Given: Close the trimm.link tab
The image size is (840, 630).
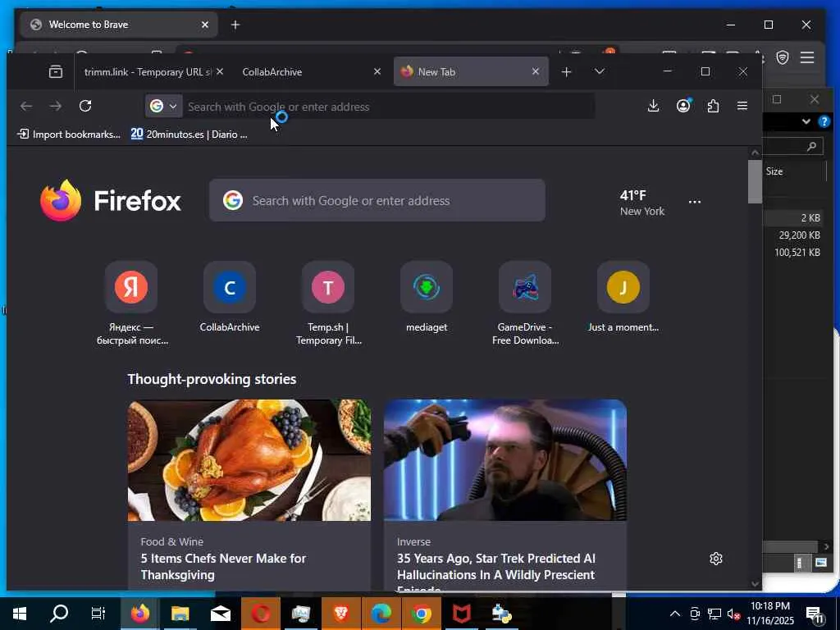Looking at the screenshot, I should coord(220,71).
